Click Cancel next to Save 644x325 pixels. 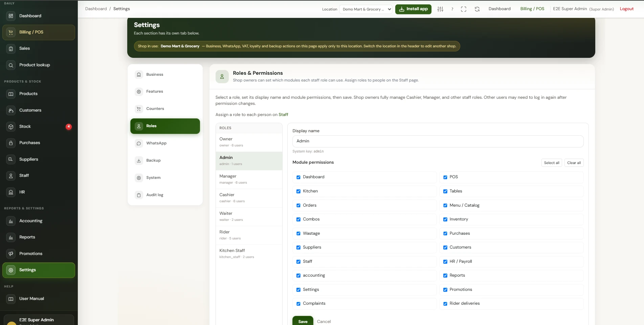click(324, 322)
